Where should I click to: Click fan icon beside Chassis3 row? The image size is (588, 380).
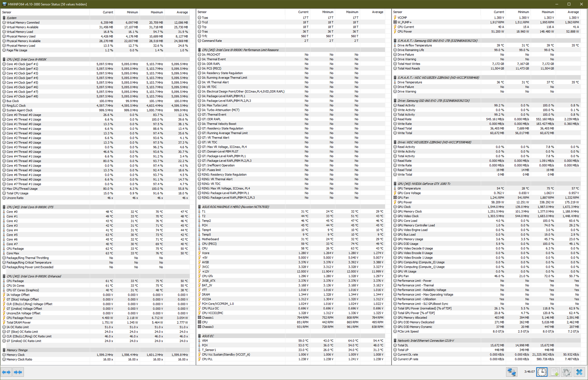199,327
